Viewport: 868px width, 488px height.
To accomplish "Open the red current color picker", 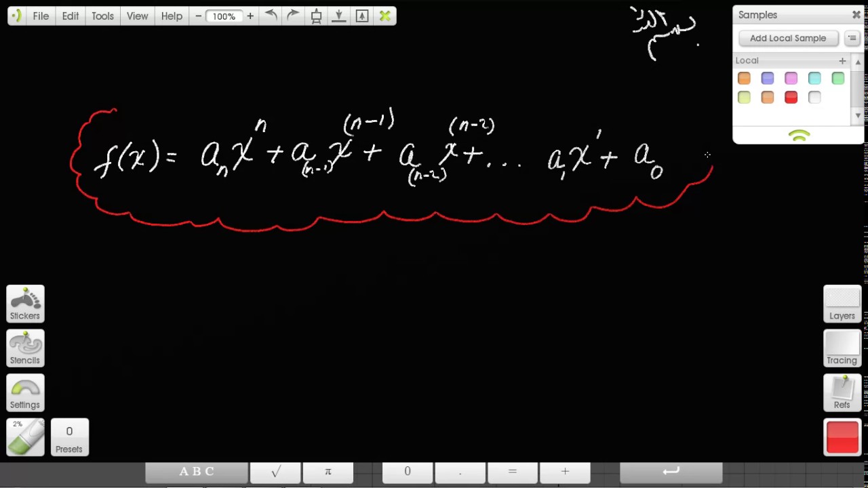I will point(842,437).
